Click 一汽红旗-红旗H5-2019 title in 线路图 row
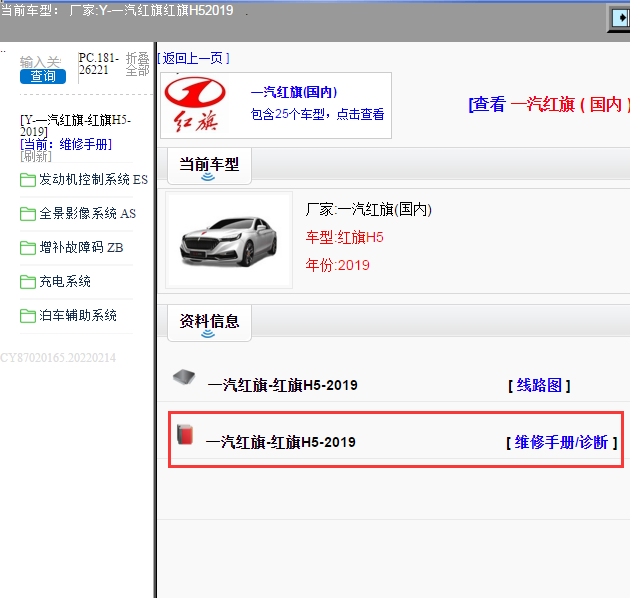The image size is (630, 598). point(282,385)
